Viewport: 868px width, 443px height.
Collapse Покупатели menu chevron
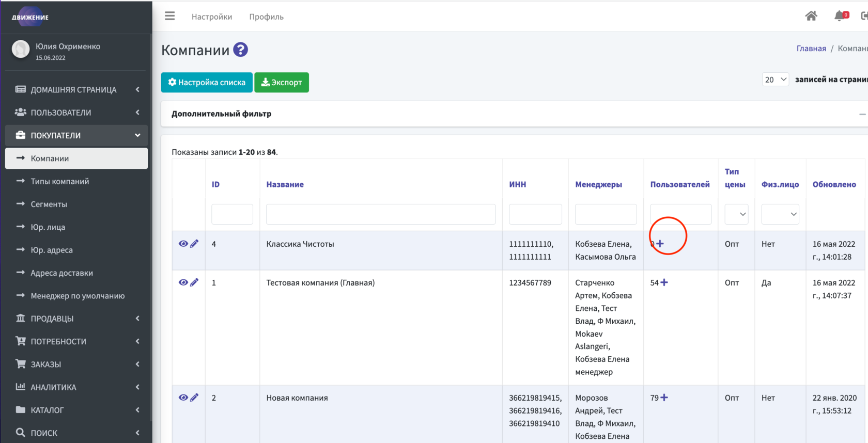point(137,135)
